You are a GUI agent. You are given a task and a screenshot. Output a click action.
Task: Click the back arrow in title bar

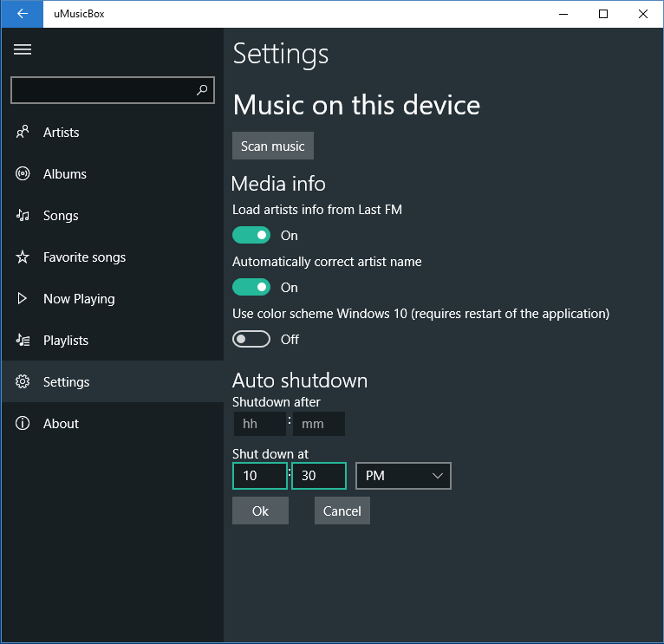point(23,14)
